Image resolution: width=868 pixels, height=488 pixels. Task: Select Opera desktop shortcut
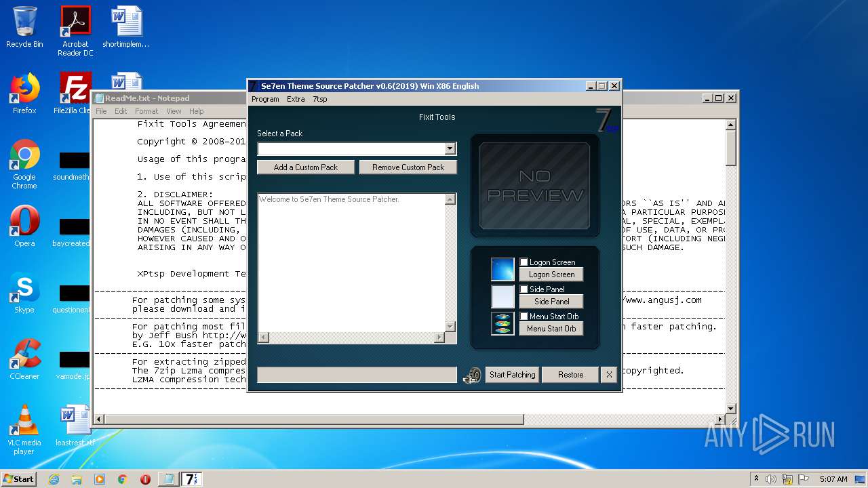24,227
